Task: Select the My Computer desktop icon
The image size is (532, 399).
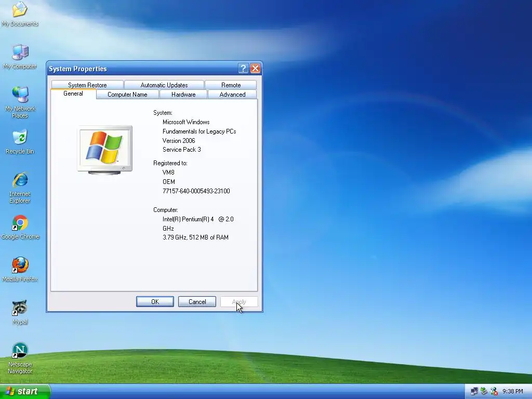Action: pos(20,56)
